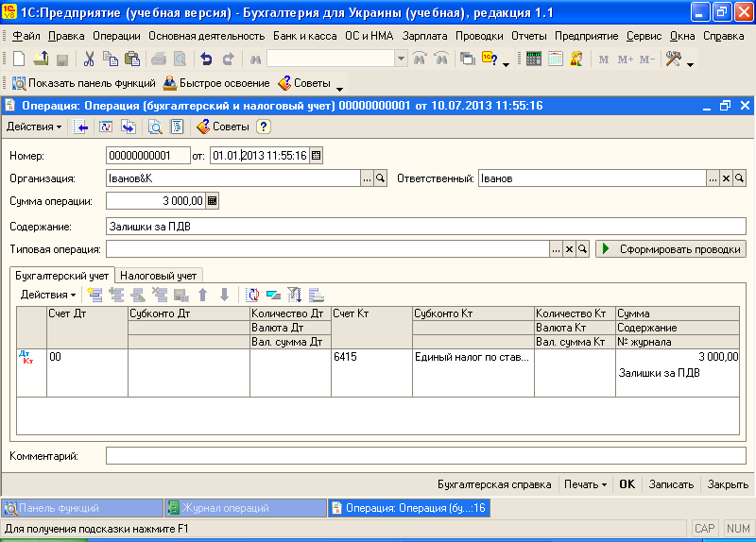This screenshot has height=542, width=756.
Task: Click the list page icon in document toolbar
Action: tap(178, 127)
